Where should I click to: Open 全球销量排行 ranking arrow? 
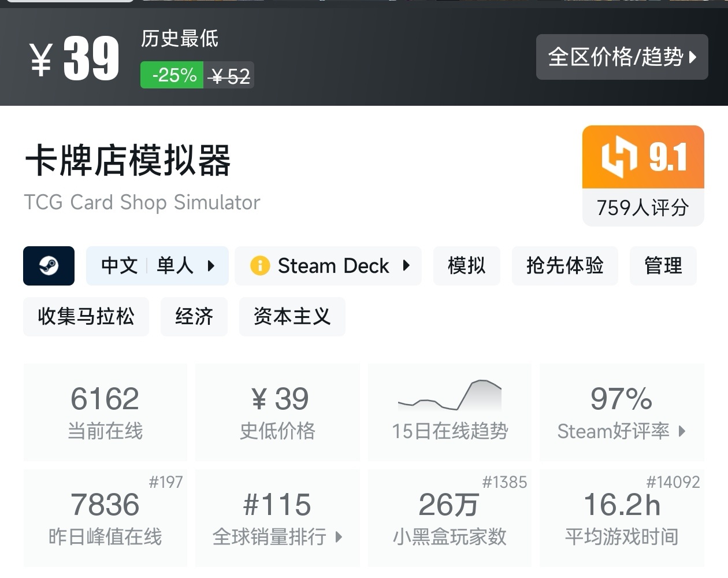click(339, 537)
